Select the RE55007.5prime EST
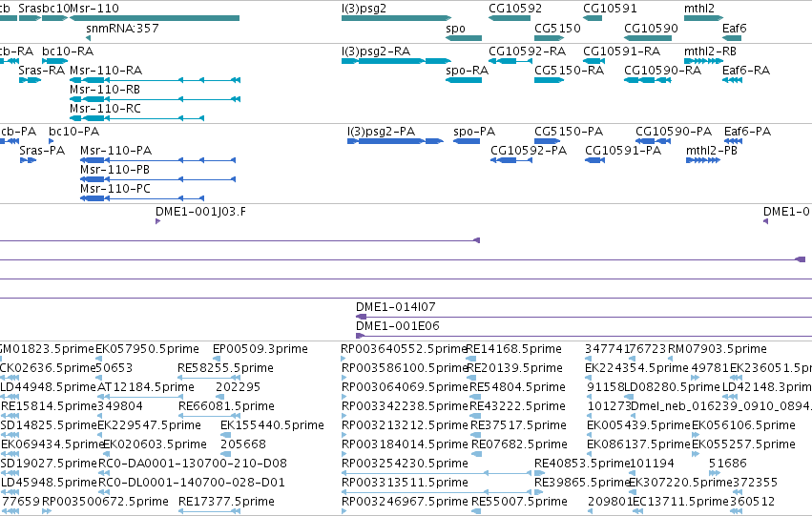Viewport: 812px width, 516px height. 476,511
